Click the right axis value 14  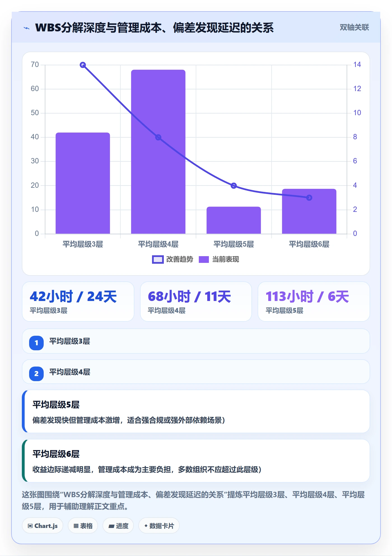(357, 65)
